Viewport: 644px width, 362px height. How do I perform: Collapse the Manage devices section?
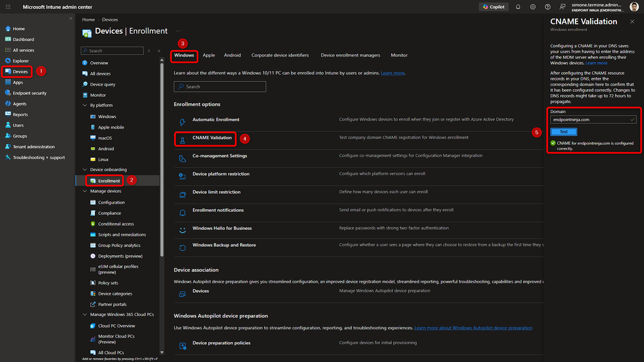pyautogui.click(x=85, y=191)
